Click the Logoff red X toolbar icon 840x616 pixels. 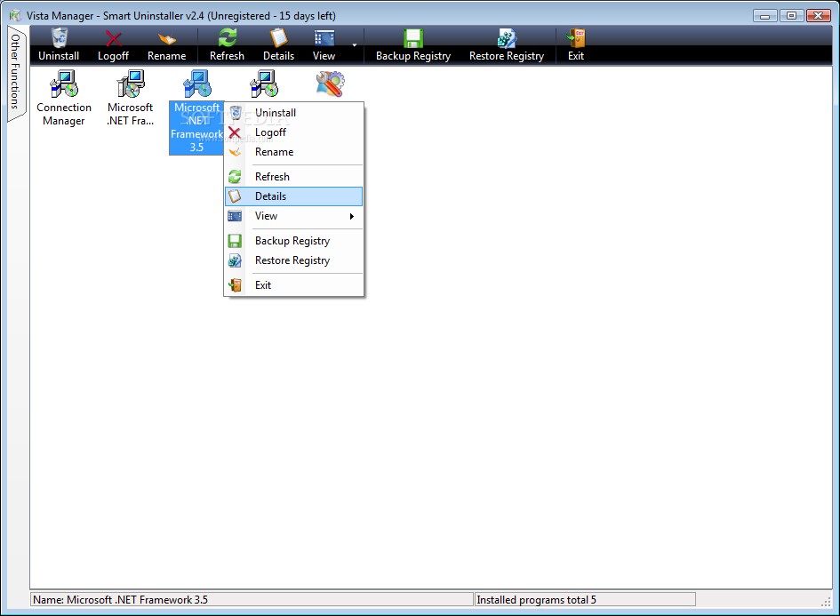pyautogui.click(x=113, y=38)
